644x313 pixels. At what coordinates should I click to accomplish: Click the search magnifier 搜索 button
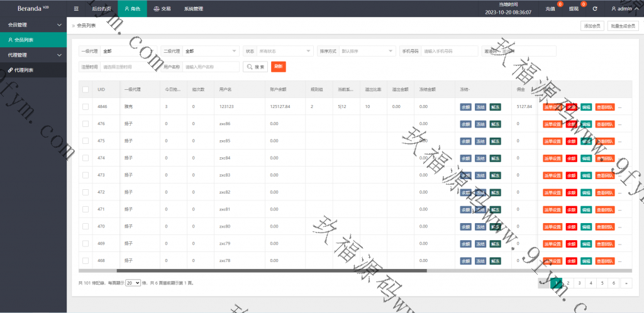pyautogui.click(x=255, y=67)
